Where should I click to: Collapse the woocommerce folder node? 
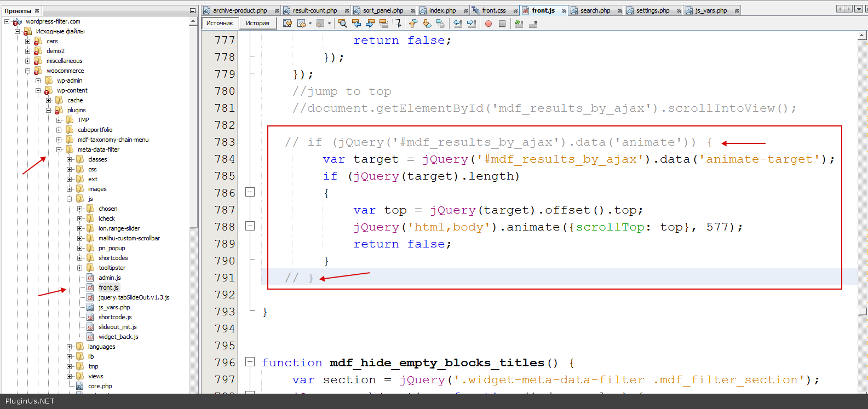pos(27,71)
